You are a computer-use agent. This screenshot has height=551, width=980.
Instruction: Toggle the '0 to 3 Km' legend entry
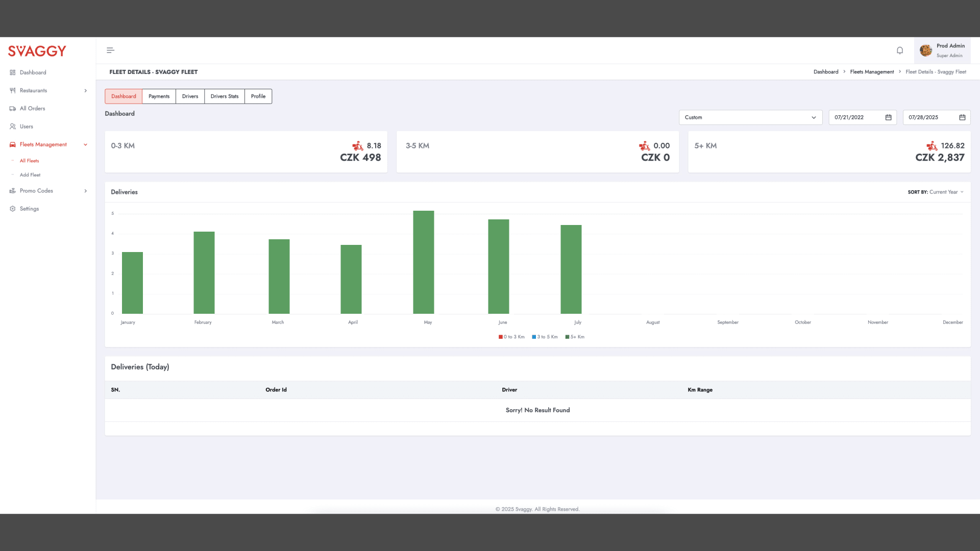coord(511,337)
